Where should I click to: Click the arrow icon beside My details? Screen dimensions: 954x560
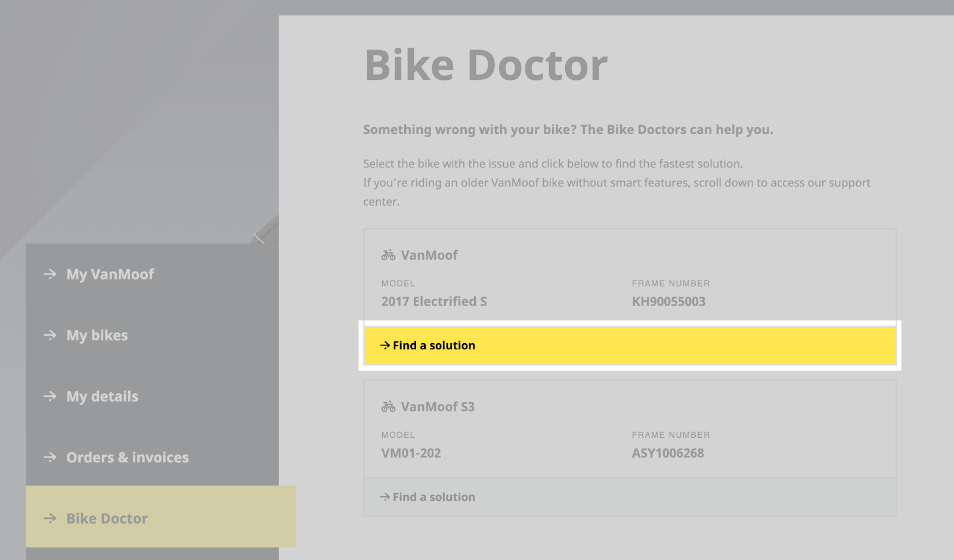50,396
